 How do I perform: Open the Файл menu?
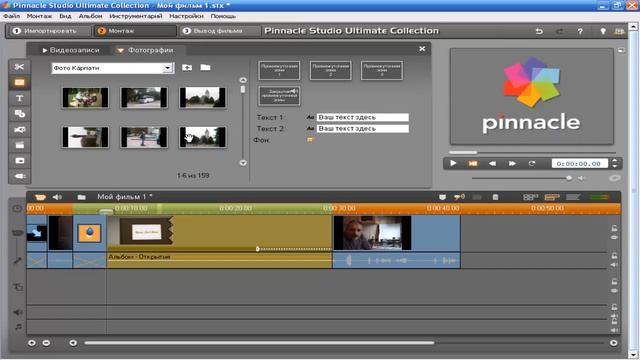pyautogui.click(x=11, y=16)
